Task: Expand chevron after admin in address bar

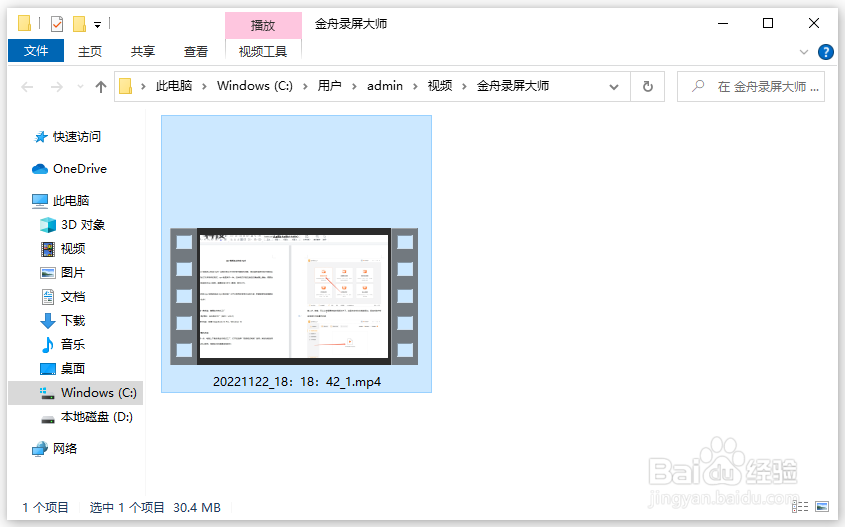Action: coord(415,87)
